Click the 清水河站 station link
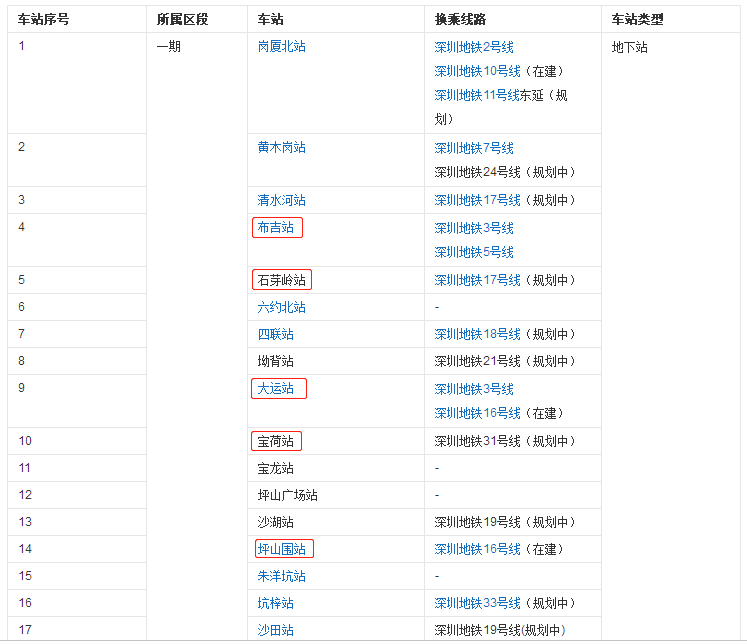The width and height of the screenshot is (747, 644). (x=281, y=201)
